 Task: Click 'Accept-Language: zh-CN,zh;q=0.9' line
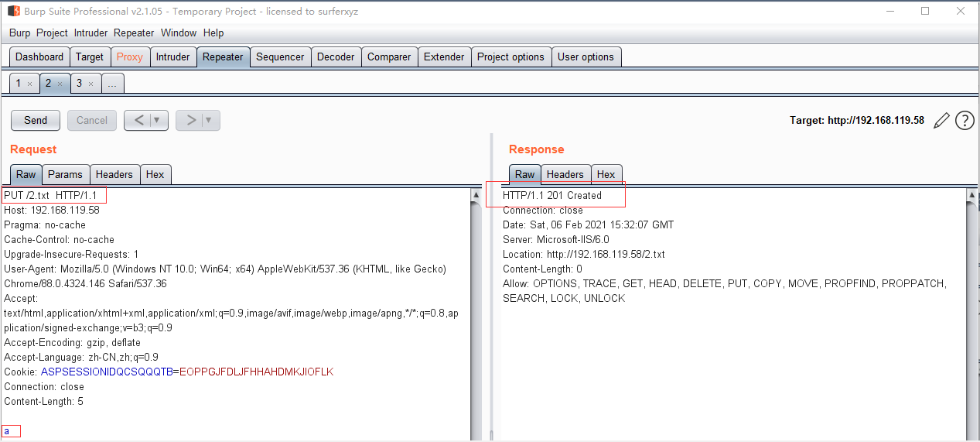click(x=81, y=357)
